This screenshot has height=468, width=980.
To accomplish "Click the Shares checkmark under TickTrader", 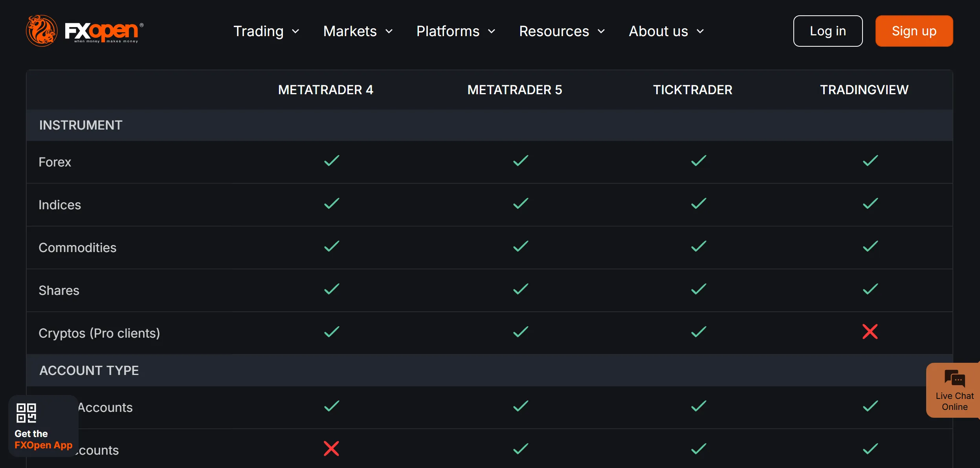I will [699, 289].
